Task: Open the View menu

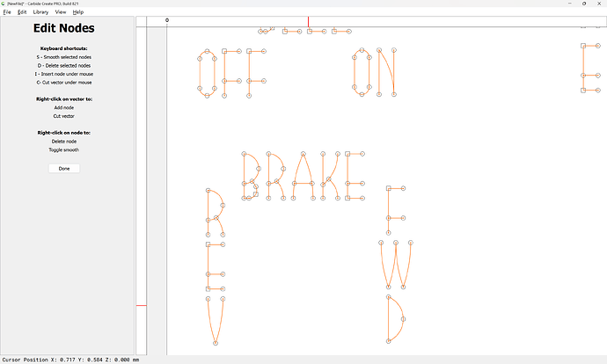Action: coord(61,12)
